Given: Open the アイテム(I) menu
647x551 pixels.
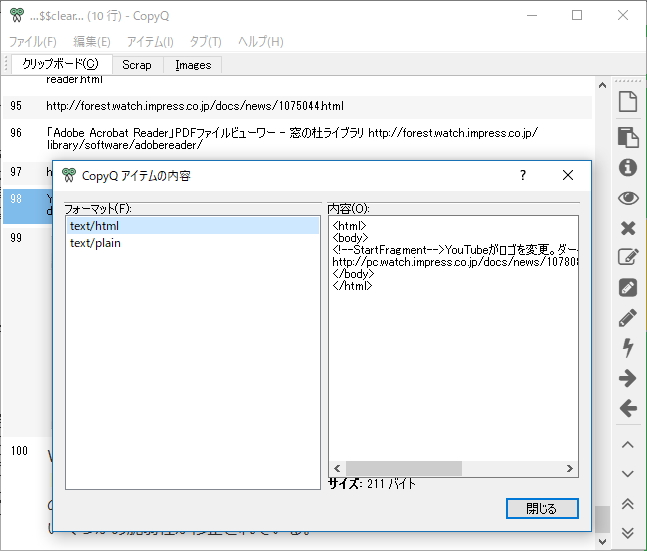Looking at the screenshot, I should coord(150,42).
